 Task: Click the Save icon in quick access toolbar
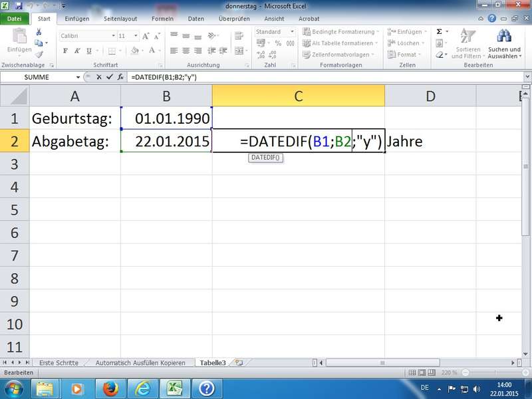pos(18,7)
